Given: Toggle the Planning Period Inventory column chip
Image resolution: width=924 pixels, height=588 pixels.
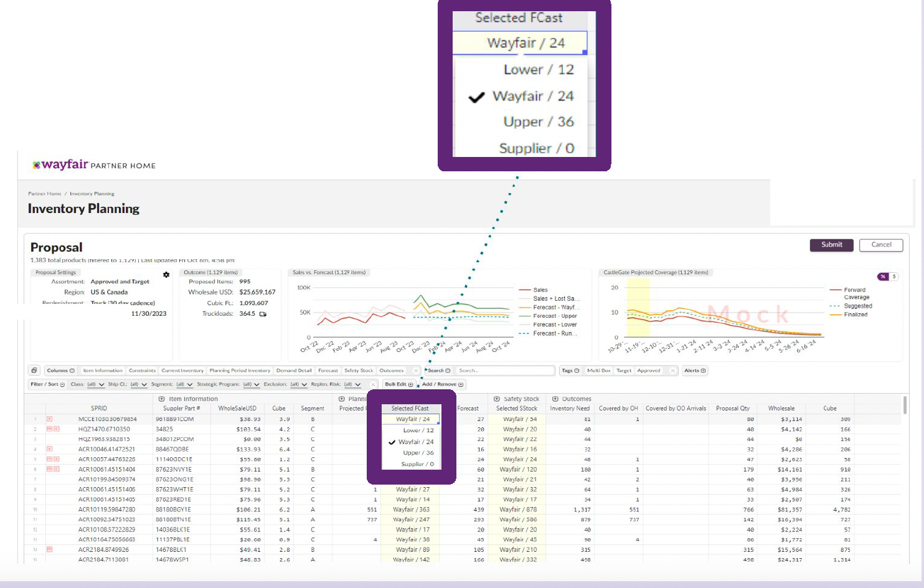Looking at the screenshot, I should [240, 371].
